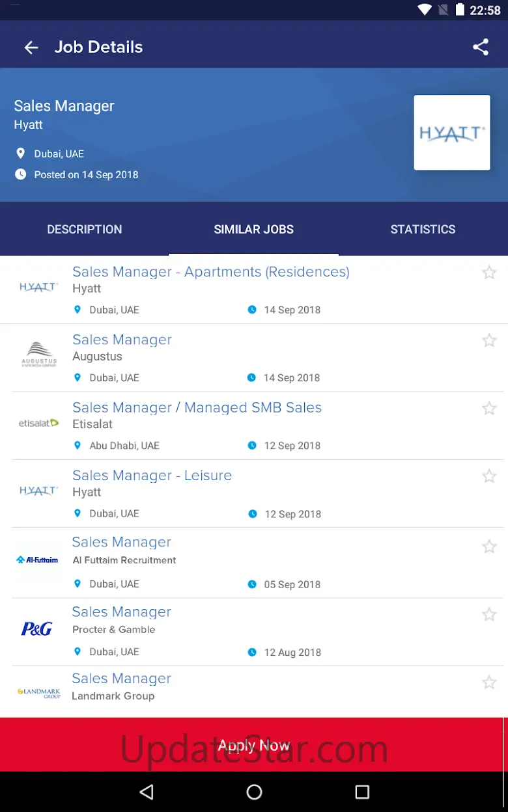Click the Al-Futtaim company logo
The width and height of the screenshot is (508, 812).
tap(37, 560)
